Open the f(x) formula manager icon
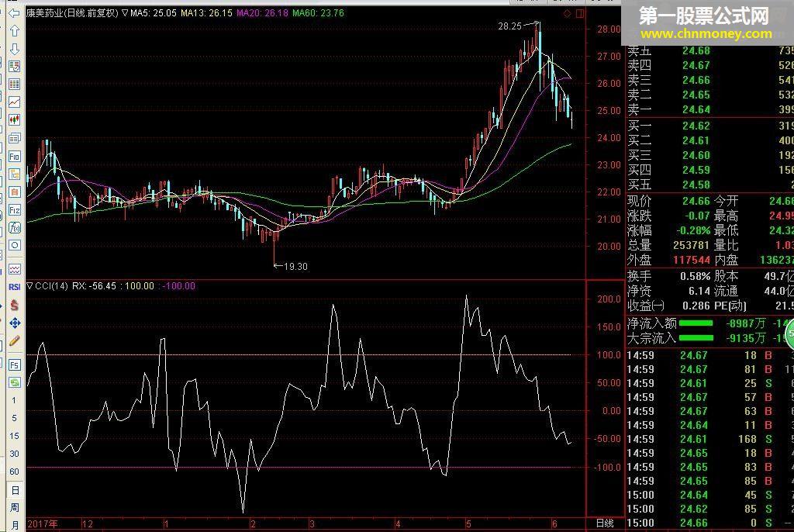This screenshot has width=794, height=532. (x=14, y=227)
